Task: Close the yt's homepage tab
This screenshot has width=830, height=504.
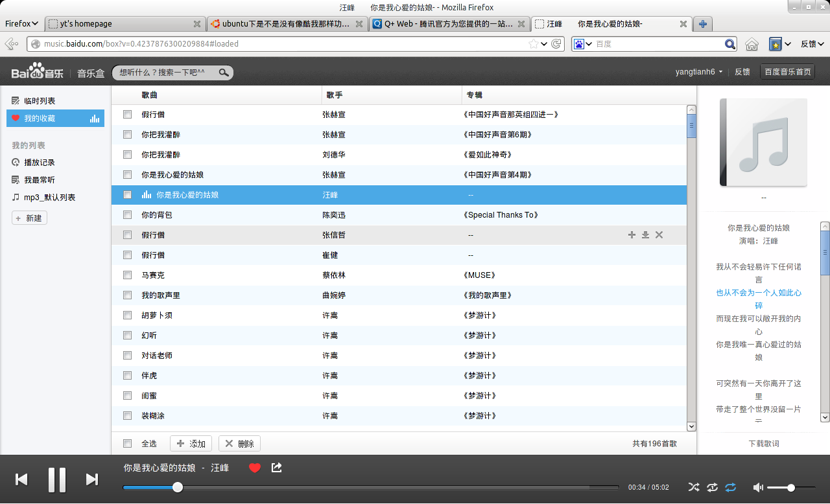Action: [x=197, y=24]
